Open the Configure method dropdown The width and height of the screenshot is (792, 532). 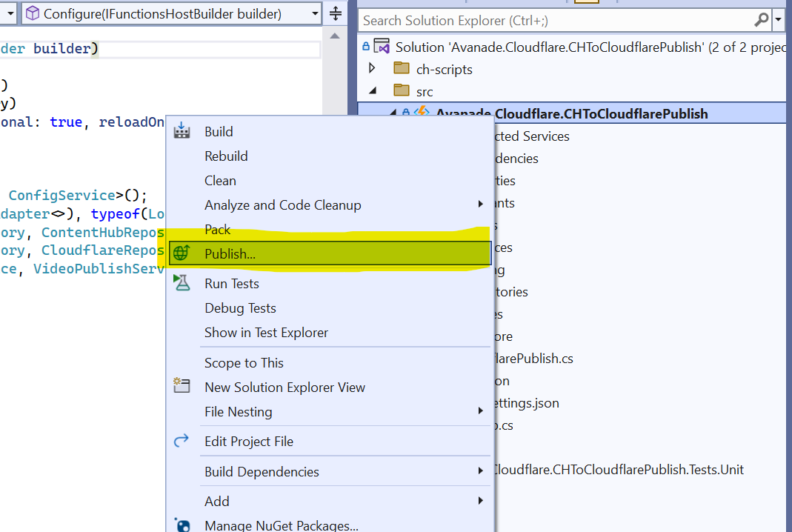(316, 13)
